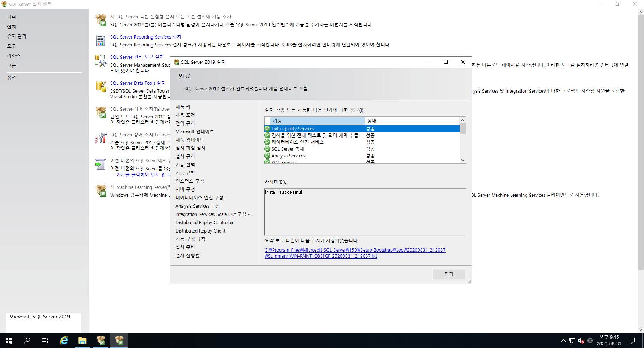644x348 pixels.
Task: Select the 데이터베이스 엔진 서비스 row
Action: 362,142
